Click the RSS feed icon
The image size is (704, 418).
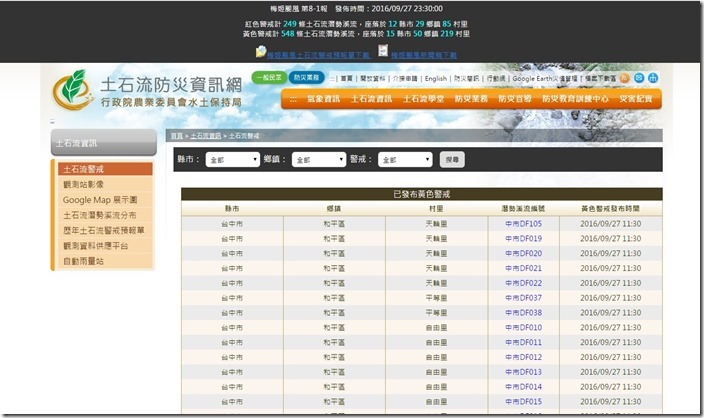click(x=625, y=78)
